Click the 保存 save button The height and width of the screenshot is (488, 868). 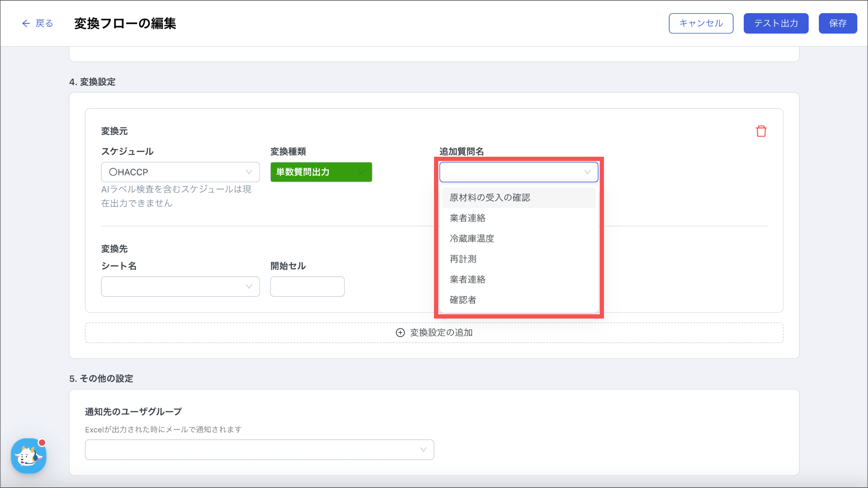tap(837, 23)
